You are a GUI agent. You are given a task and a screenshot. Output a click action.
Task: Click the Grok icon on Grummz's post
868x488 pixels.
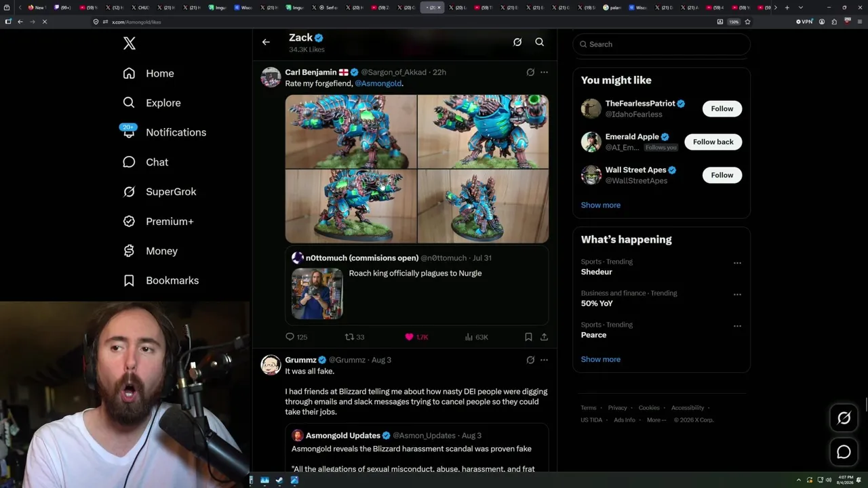coord(530,360)
